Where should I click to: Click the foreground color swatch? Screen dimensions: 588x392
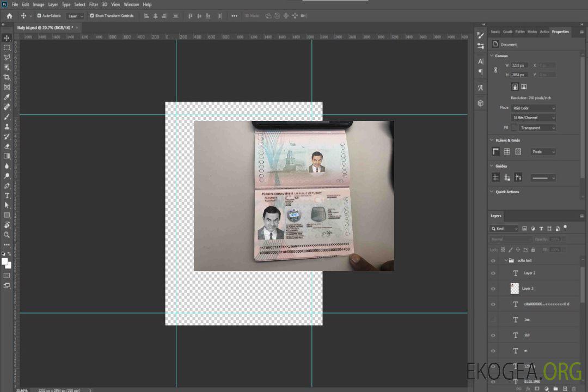click(x=5, y=262)
